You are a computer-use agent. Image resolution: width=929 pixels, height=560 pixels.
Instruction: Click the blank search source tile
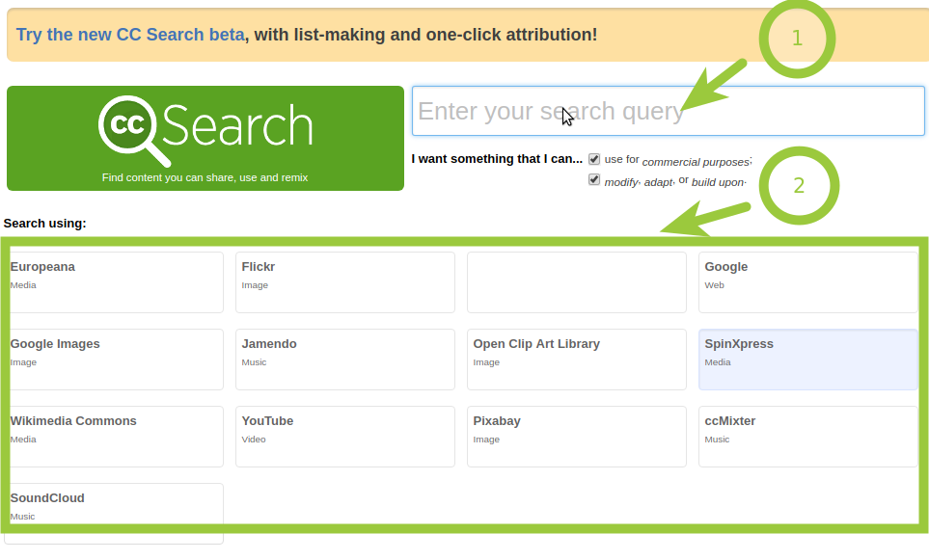tap(577, 282)
